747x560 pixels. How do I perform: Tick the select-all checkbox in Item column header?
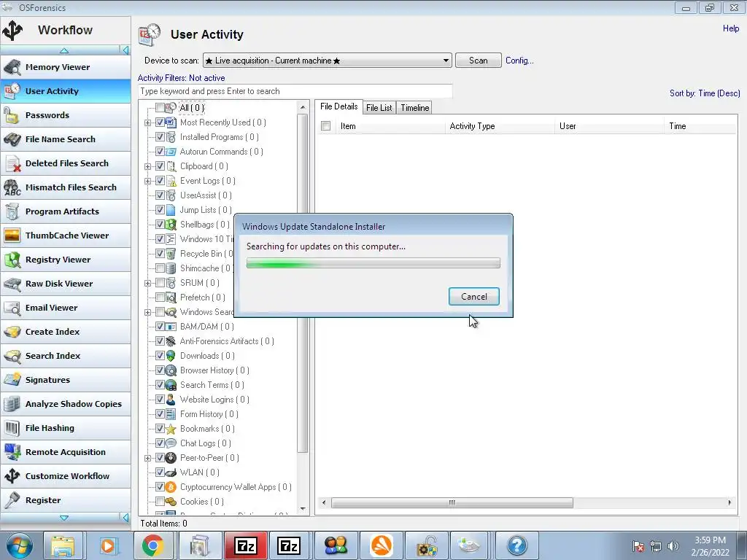pyautogui.click(x=326, y=126)
